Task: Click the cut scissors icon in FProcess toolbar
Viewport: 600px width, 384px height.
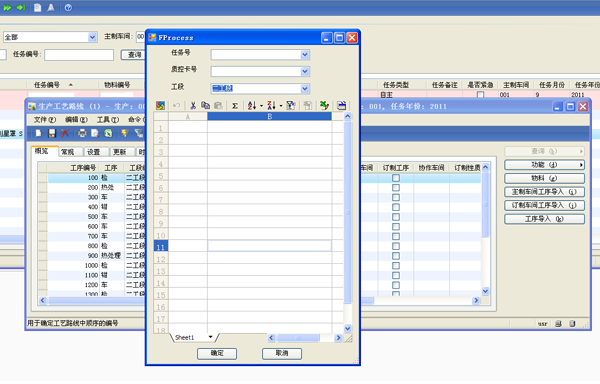Action: click(193, 106)
